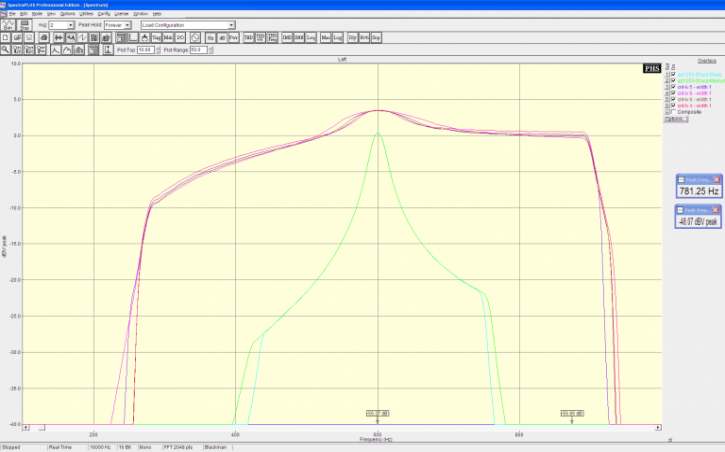
Task: Click the Options button under overlays
Action: click(675, 119)
